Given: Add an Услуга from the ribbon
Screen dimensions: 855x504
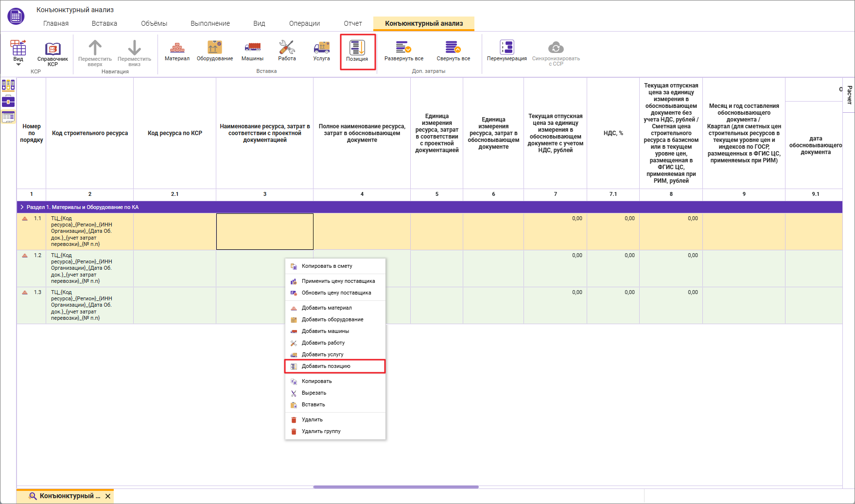Looking at the screenshot, I should click(321, 51).
